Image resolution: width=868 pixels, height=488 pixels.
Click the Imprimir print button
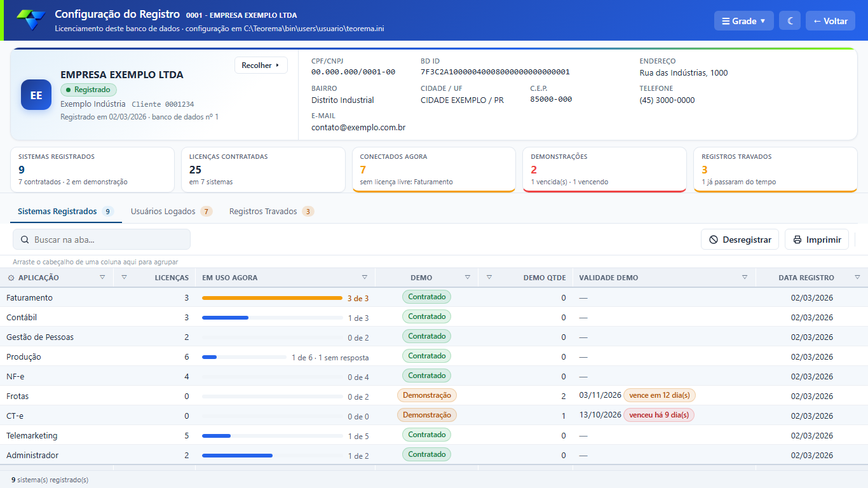817,240
